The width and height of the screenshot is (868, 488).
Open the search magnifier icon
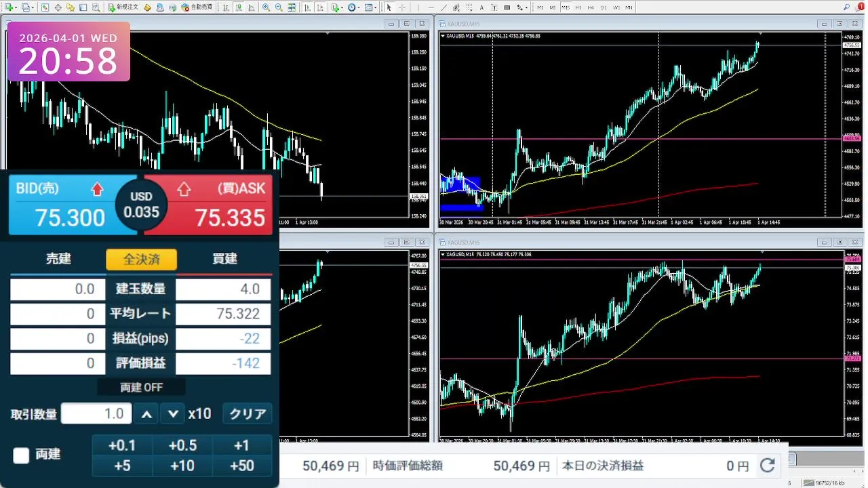click(846, 7)
